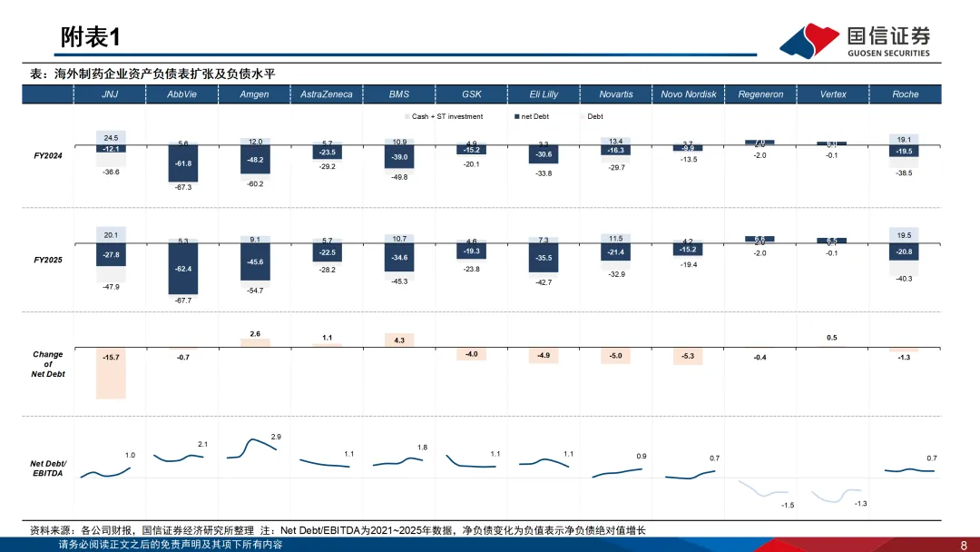
Task: Select the AbbVie column header
Action: [x=181, y=94]
